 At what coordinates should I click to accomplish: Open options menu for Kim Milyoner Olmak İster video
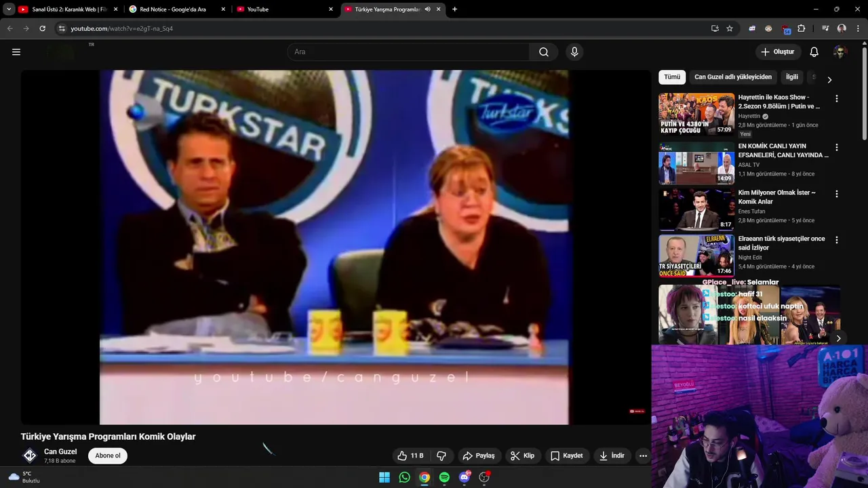coord(836,193)
